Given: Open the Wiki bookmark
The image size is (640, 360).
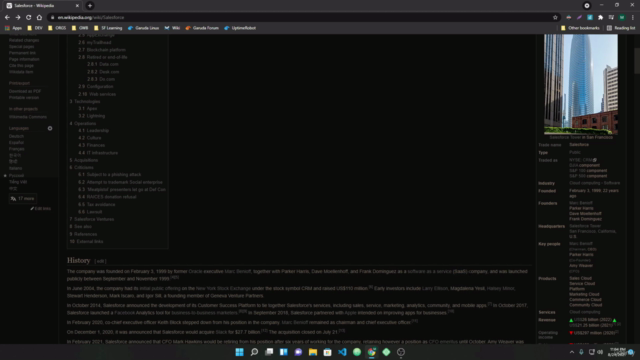Looking at the screenshot, I should [172, 28].
